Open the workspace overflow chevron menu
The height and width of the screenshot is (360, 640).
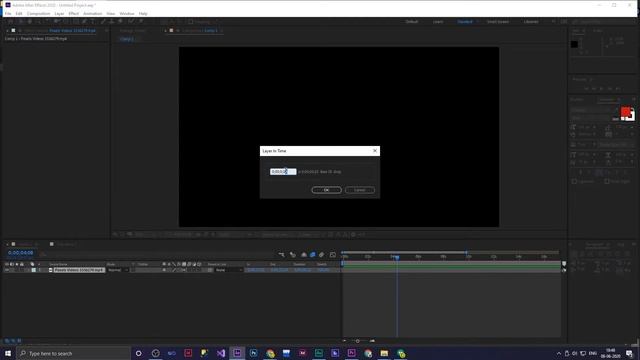pyautogui.click(x=553, y=22)
